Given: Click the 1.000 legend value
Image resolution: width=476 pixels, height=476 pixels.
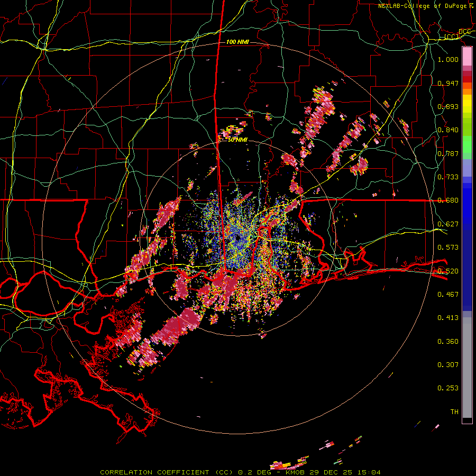Looking at the screenshot, I should (x=448, y=59).
